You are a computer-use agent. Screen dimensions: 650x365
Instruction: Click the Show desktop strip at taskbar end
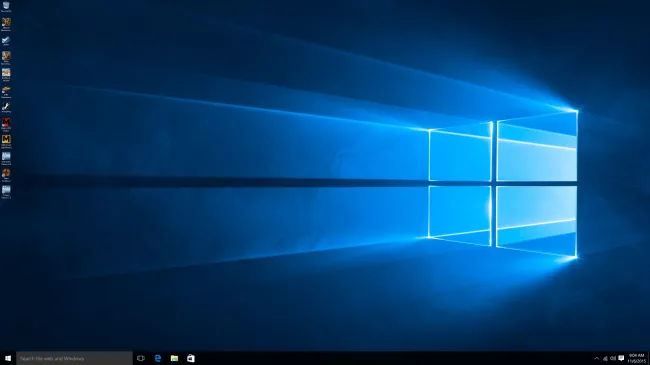(649, 358)
